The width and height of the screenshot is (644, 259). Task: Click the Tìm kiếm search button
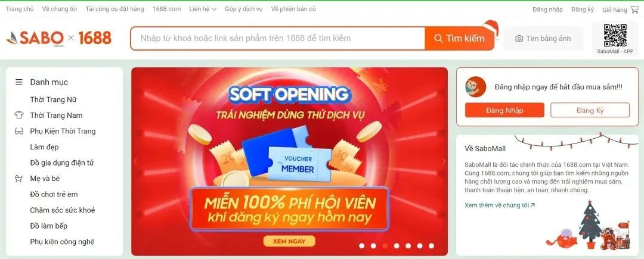[x=460, y=39]
